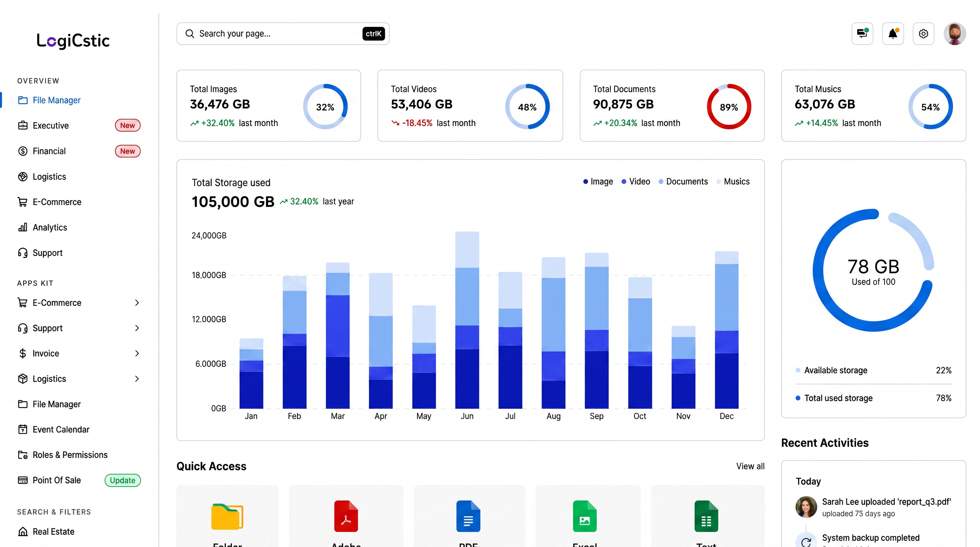Click the Executive briefcase icon
Viewport: 980px width, 547px height.
pyautogui.click(x=23, y=125)
